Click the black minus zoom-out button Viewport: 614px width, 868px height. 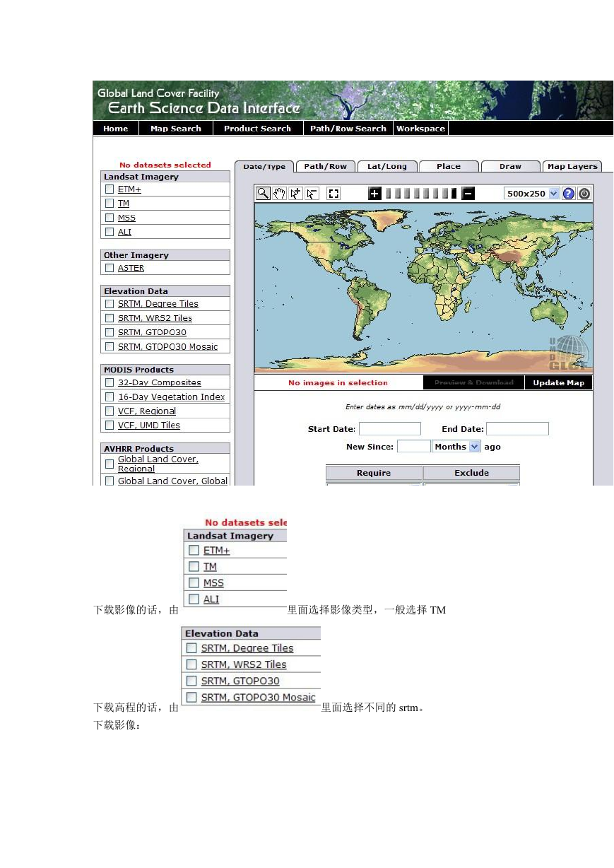[468, 194]
